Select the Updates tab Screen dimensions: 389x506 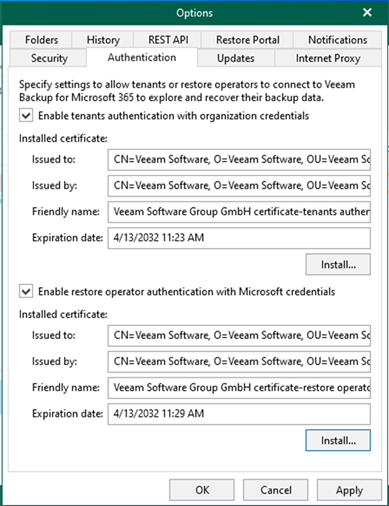click(x=236, y=58)
